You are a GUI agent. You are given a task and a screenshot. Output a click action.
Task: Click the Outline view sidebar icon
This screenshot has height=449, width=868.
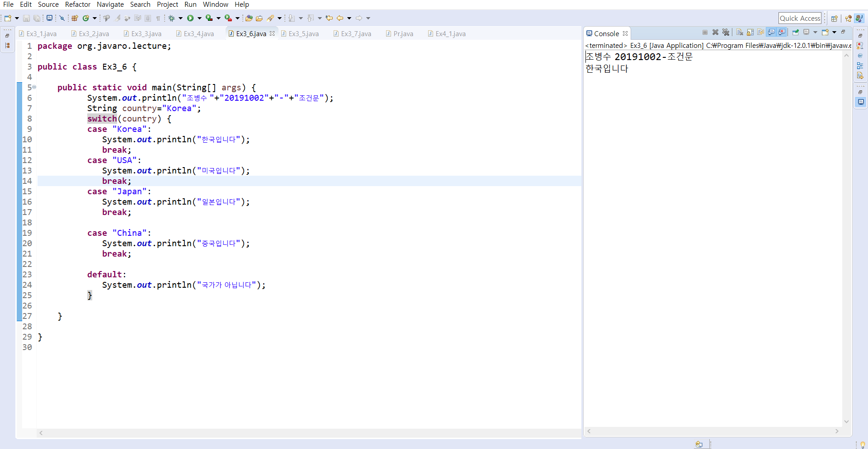click(860, 65)
